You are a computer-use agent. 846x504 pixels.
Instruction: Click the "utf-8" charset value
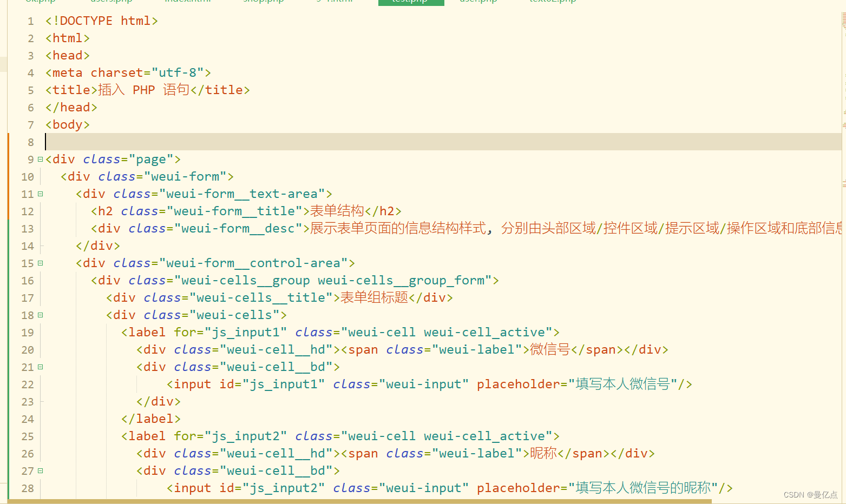pos(178,73)
